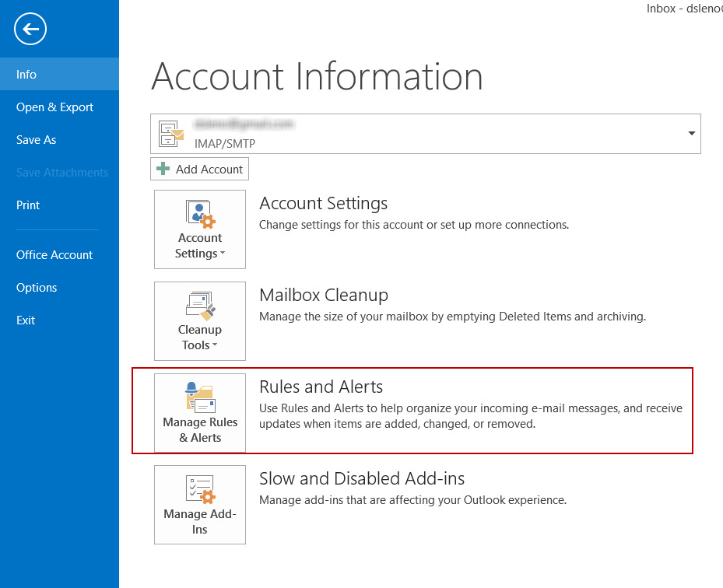Open the Office Account page

[54, 254]
